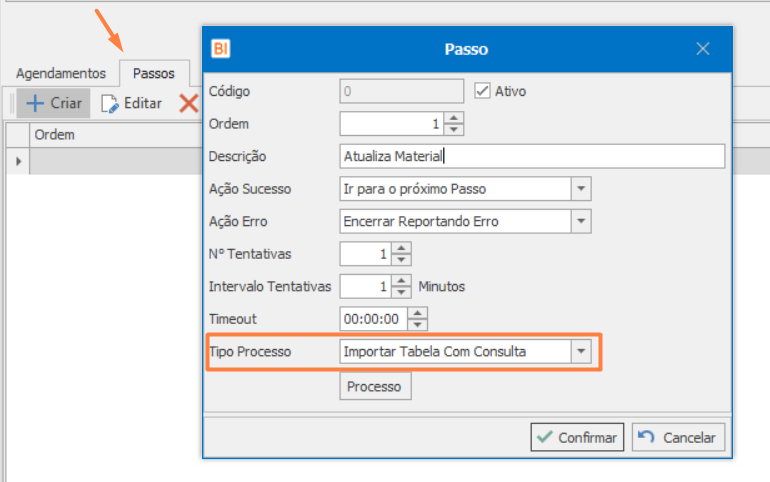This screenshot has width=770, height=482.
Task: Expand the Ação Sucesso dropdown
Action: click(581, 189)
